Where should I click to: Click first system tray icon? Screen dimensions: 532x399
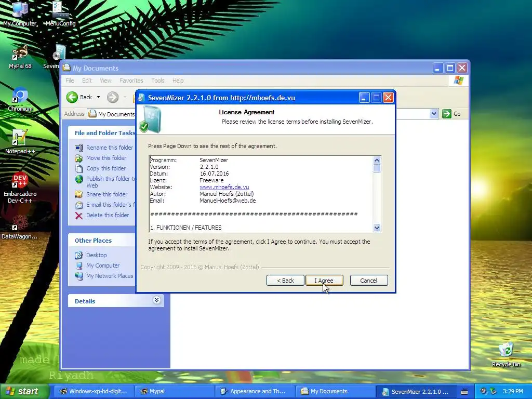pyautogui.click(x=483, y=391)
